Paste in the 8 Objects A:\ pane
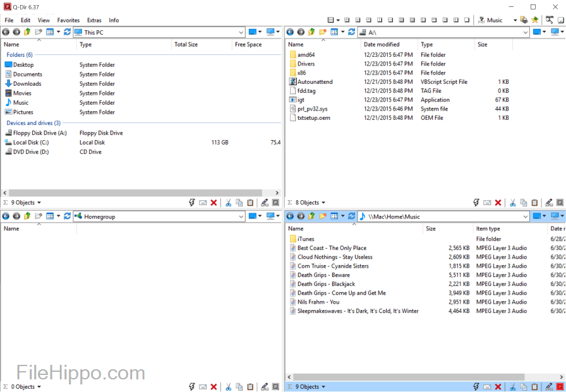This screenshot has height=392, width=566. (x=534, y=203)
